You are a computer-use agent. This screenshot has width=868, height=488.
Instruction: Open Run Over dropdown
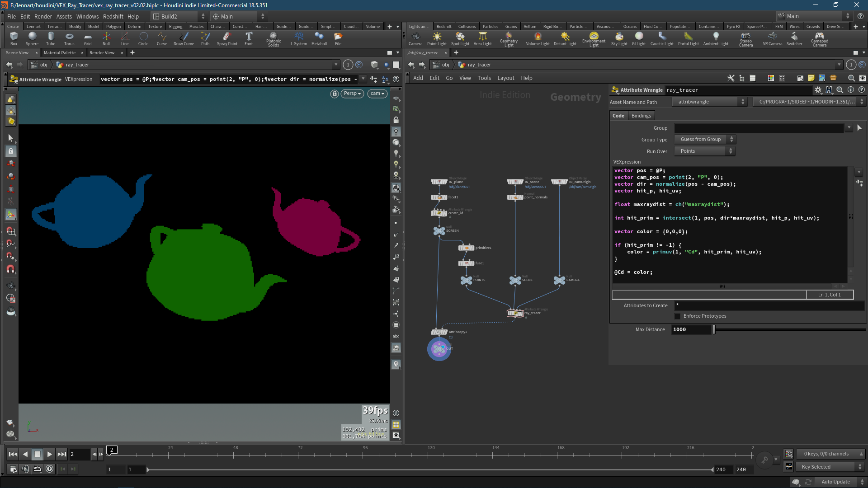(x=705, y=151)
